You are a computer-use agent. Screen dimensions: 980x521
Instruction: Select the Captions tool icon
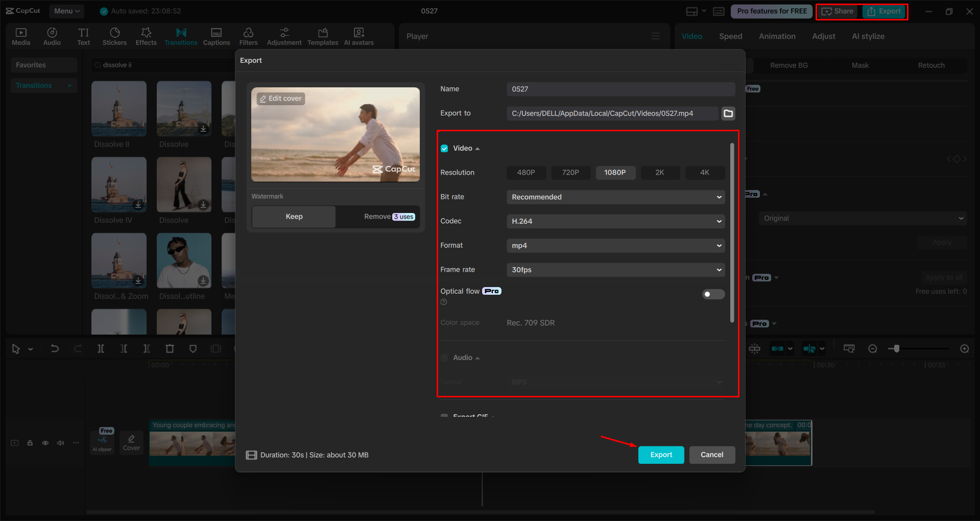(x=216, y=36)
